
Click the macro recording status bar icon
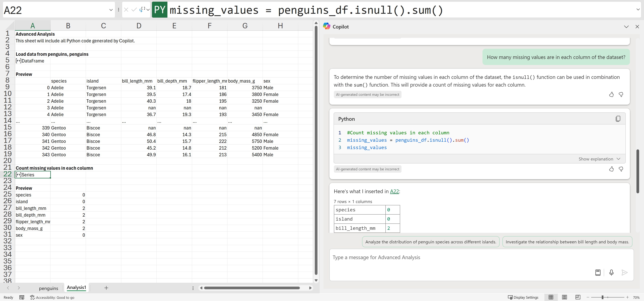tap(22, 297)
